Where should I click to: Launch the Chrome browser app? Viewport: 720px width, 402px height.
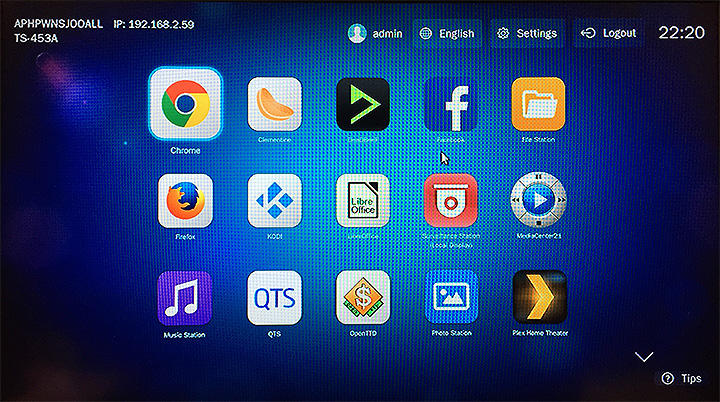click(x=185, y=103)
